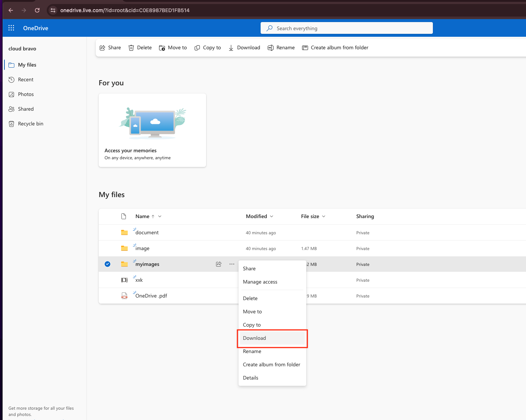
Task: Open the app launcher grid icon
Action: coord(11,28)
